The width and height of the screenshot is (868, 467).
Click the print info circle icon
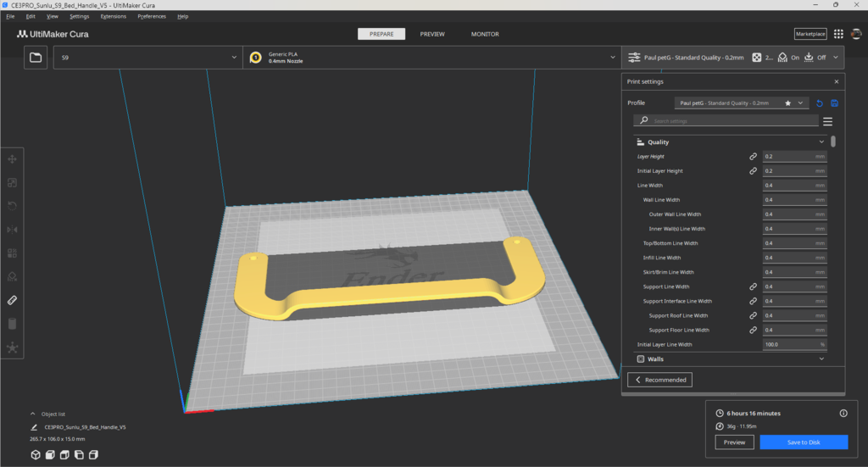(843, 414)
